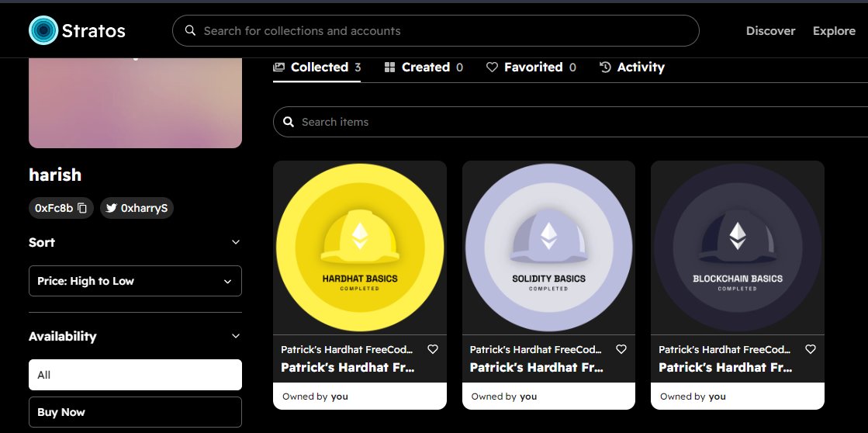This screenshot has height=433, width=868.
Task: Click Owned by you on Blockchain Basics card
Action: pos(693,397)
